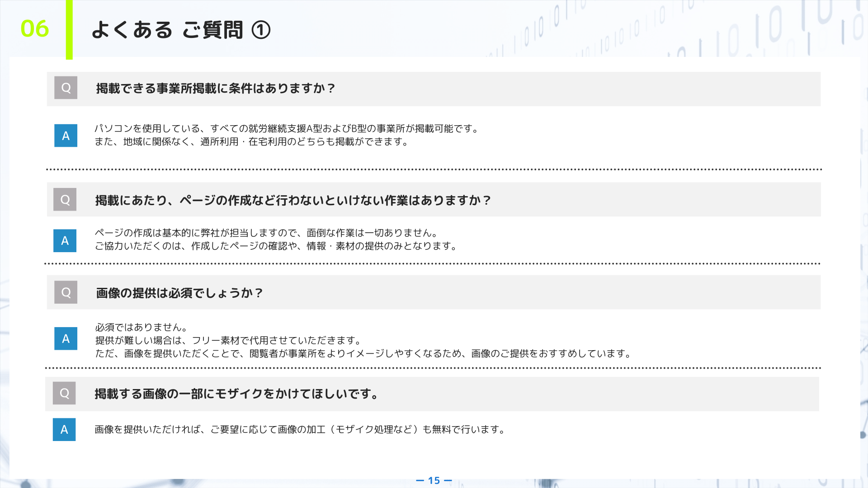Click the A icon beside 必須ではありません answer
This screenshot has width=868, height=488.
66,338
